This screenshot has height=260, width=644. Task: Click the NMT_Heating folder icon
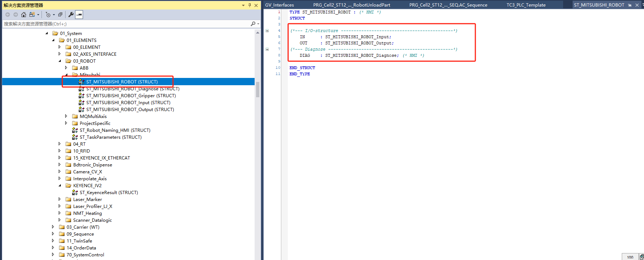(x=68, y=213)
